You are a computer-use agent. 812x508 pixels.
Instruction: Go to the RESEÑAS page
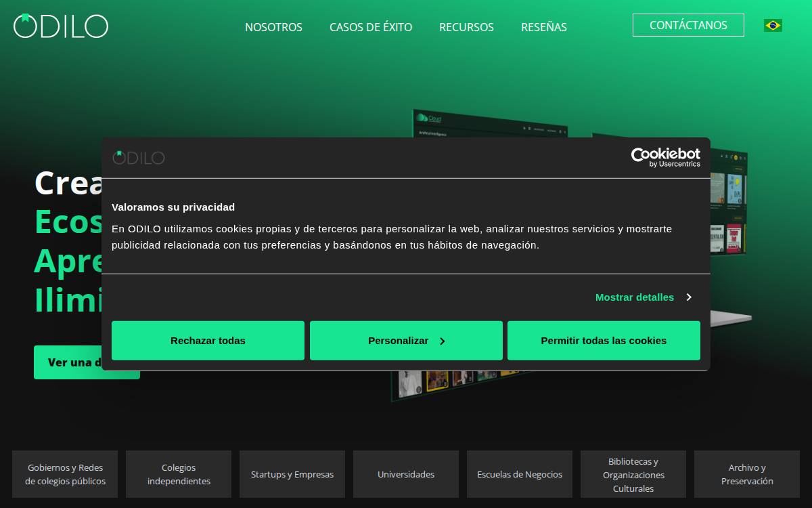544,27
